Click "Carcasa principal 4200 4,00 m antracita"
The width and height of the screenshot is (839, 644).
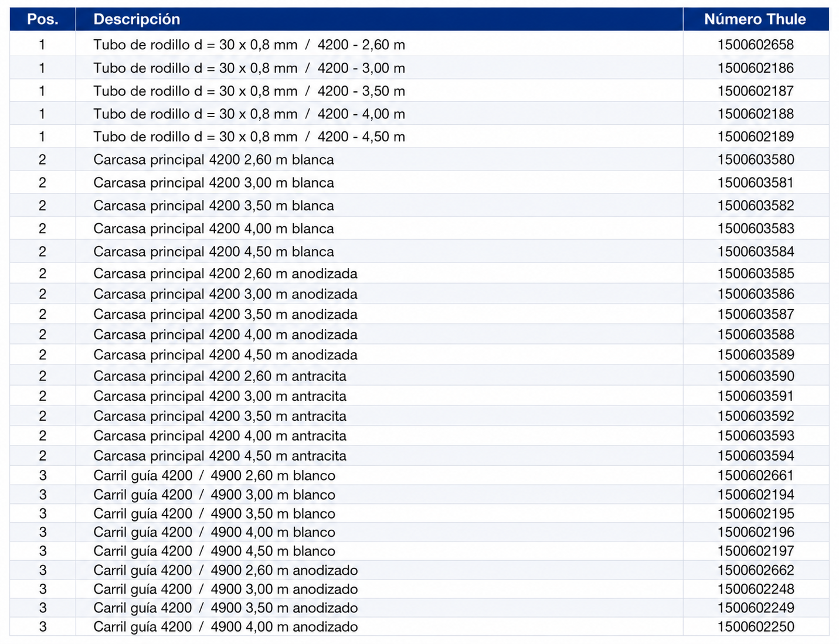click(x=220, y=436)
